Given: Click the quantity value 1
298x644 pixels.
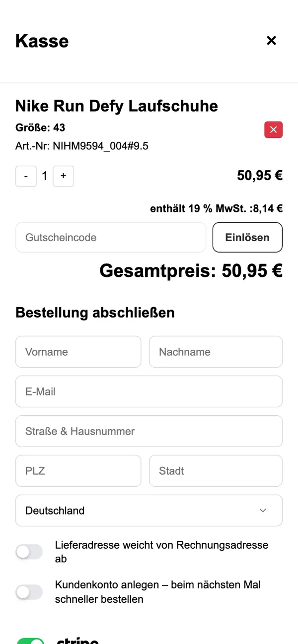Looking at the screenshot, I should point(44,176).
